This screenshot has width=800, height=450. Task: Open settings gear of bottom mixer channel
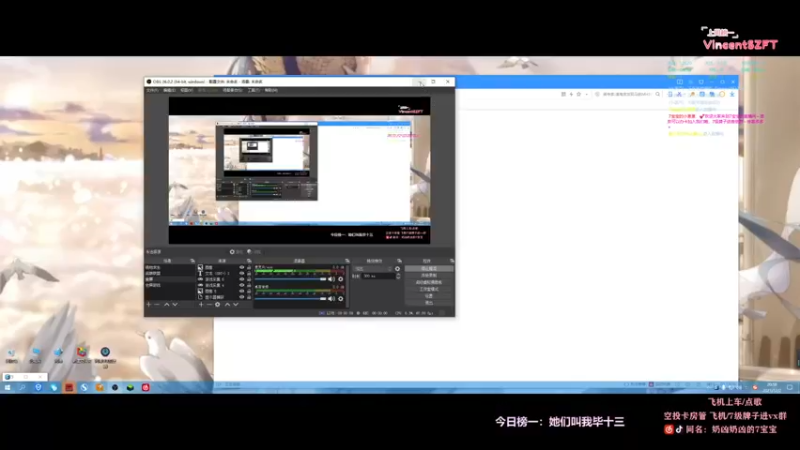coord(341,298)
